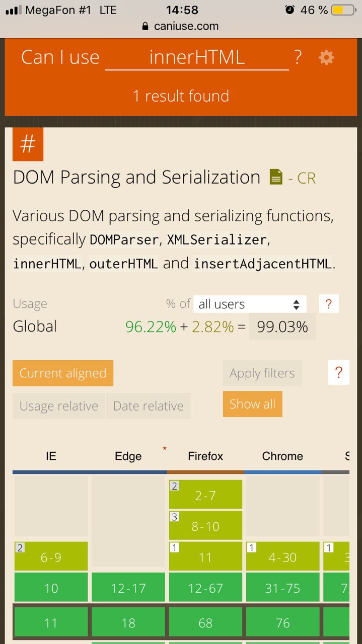Image resolution: width=362 pixels, height=644 pixels.
Task: Tap the green Chrome 76 support cell
Action: [x=282, y=623]
